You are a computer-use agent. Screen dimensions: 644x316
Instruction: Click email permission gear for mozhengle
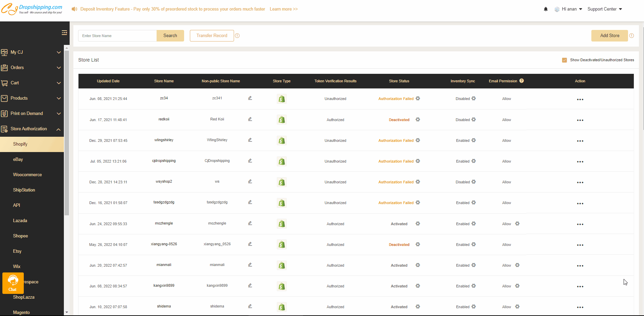[517, 224]
